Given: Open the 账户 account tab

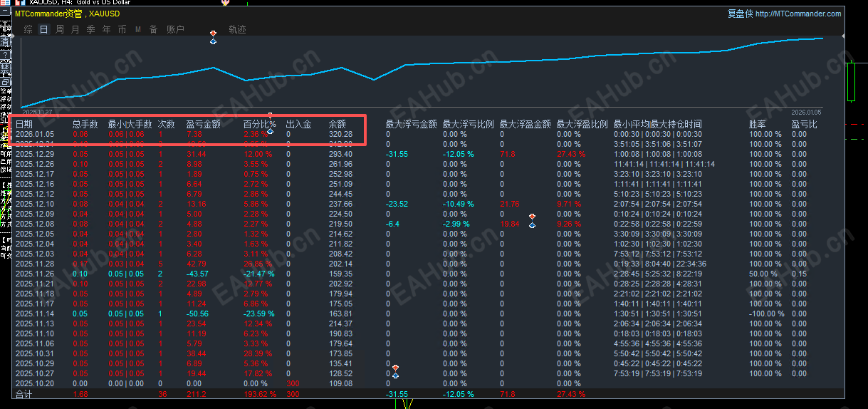Looking at the screenshot, I should (x=175, y=29).
